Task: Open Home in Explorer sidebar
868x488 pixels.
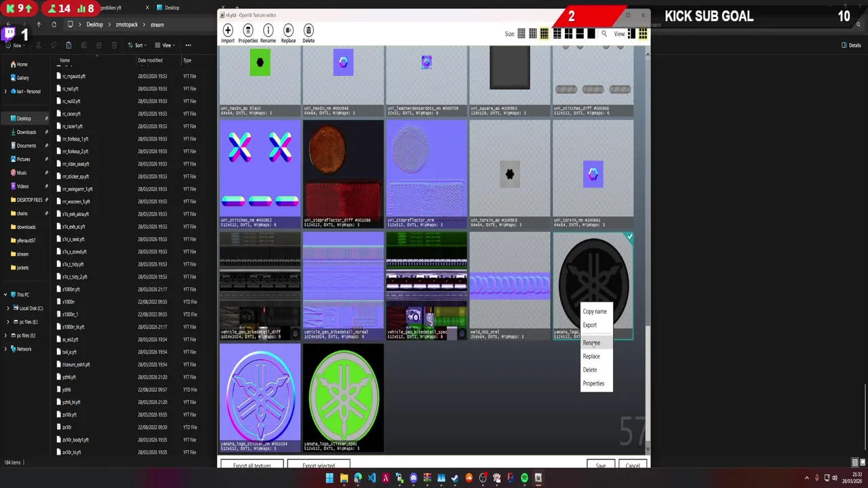Action: pos(19,64)
